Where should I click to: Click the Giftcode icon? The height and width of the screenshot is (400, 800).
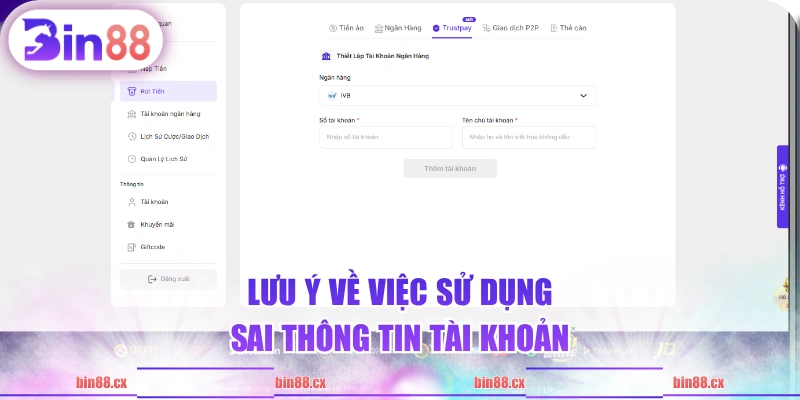coord(132,247)
